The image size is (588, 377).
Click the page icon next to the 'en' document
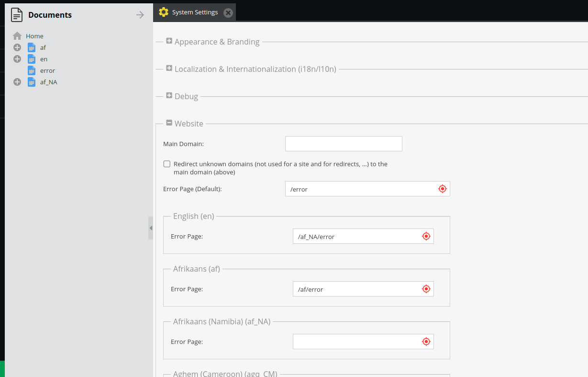tap(31, 59)
